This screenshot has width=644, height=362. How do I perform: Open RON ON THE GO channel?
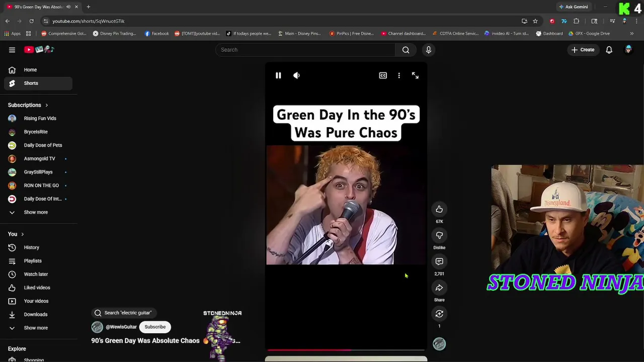(x=38, y=186)
